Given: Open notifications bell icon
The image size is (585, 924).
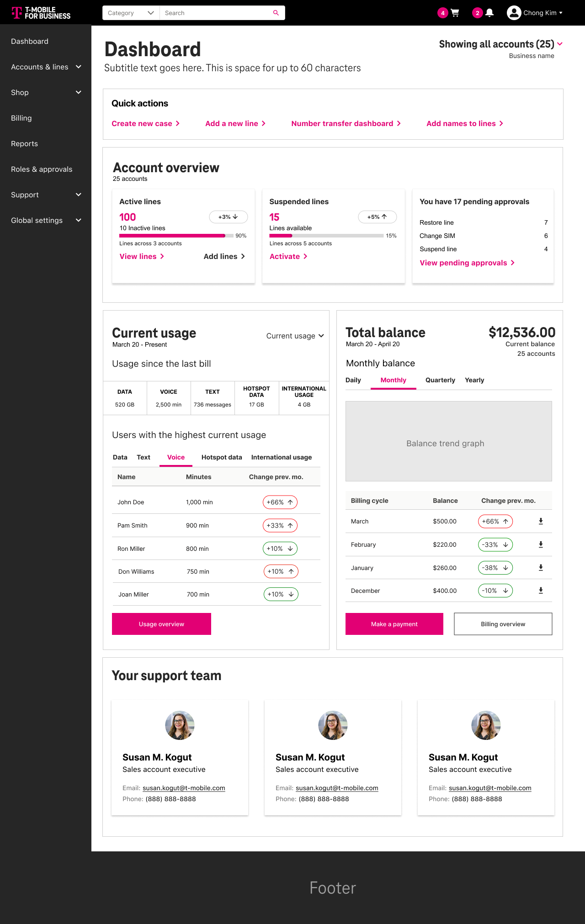Looking at the screenshot, I should (489, 13).
